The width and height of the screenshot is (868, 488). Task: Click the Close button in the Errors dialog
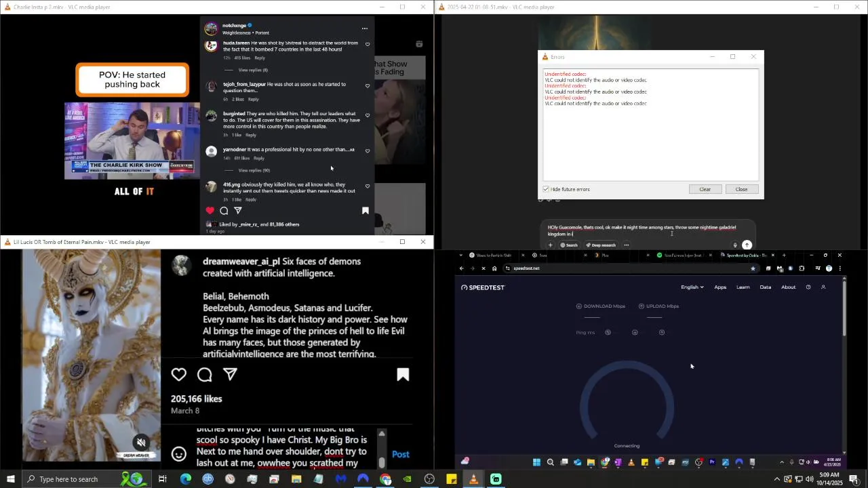tap(742, 189)
